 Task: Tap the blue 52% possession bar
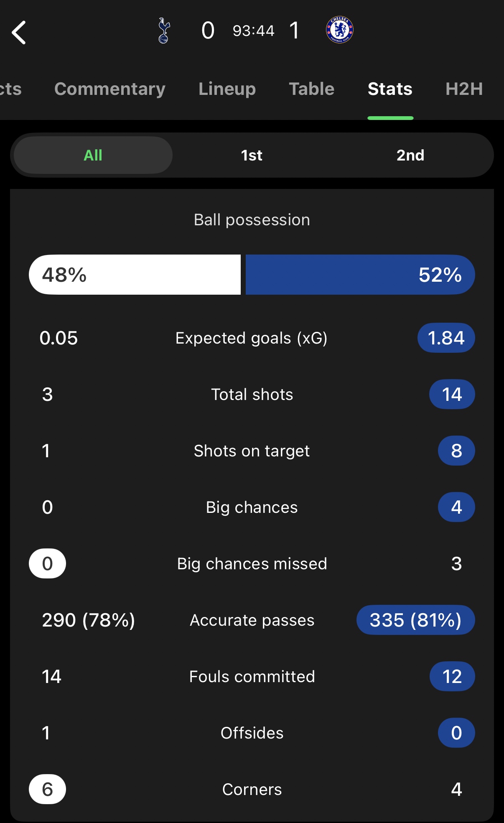pyautogui.click(x=360, y=275)
